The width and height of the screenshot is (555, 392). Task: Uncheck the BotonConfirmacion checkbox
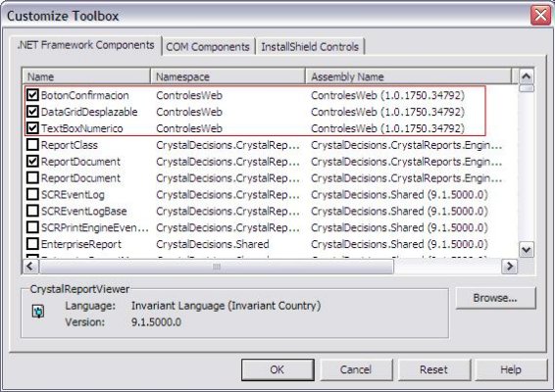[x=32, y=95]
